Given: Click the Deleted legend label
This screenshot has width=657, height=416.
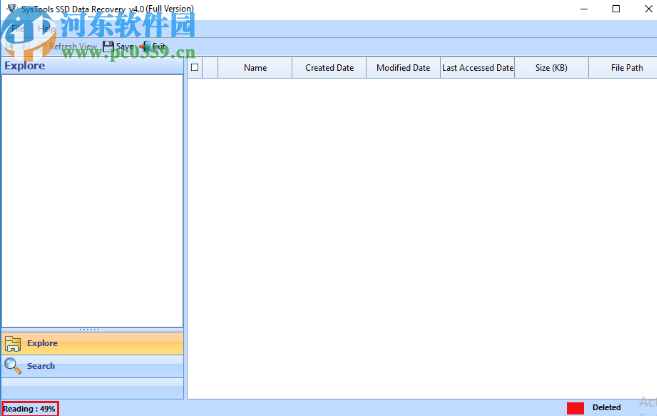Looking at the screenshot, I should coord(606,407).
